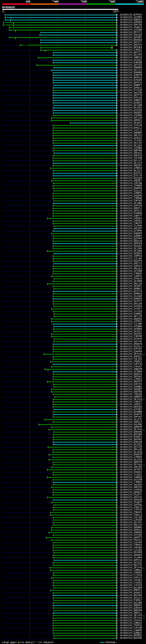
Task: Open hit UniRef100_B9RDX4
Action: click(x=131, y=20)
